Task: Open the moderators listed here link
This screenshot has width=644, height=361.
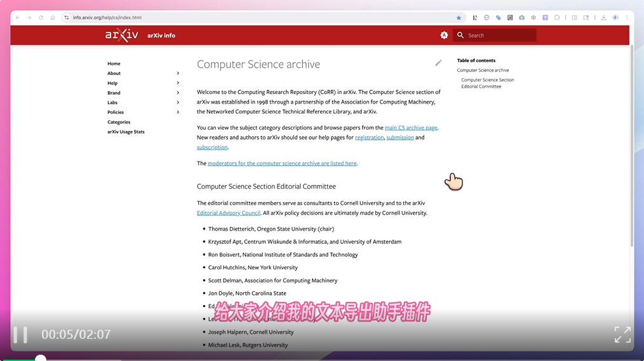Action: click(x=282, y=163)
